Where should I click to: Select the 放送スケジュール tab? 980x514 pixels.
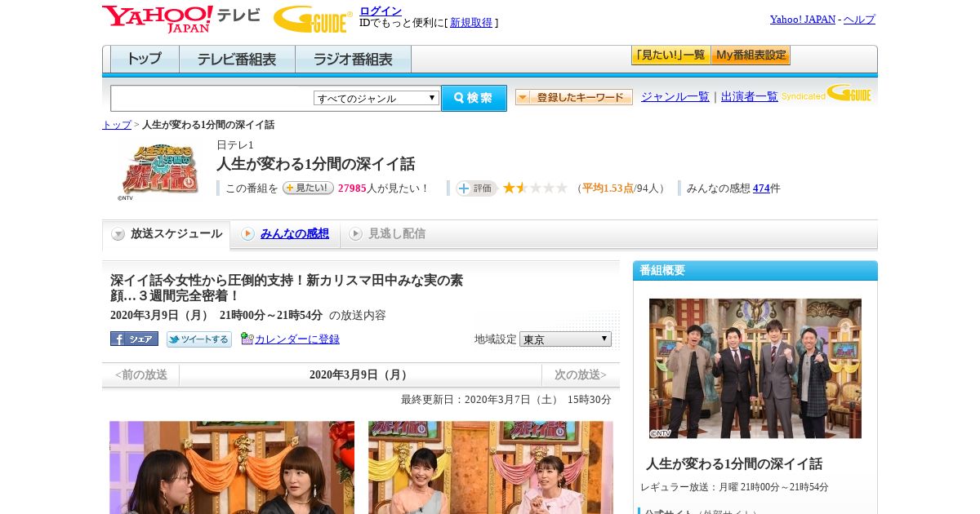point(167,234)
